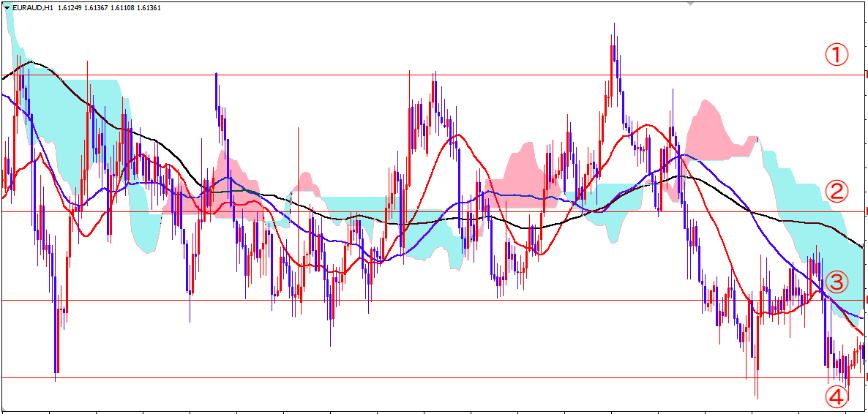This screenshot has width=868, height=414.
Task: Click the right-edge price marker of the top line
Action: coord(866,75)
